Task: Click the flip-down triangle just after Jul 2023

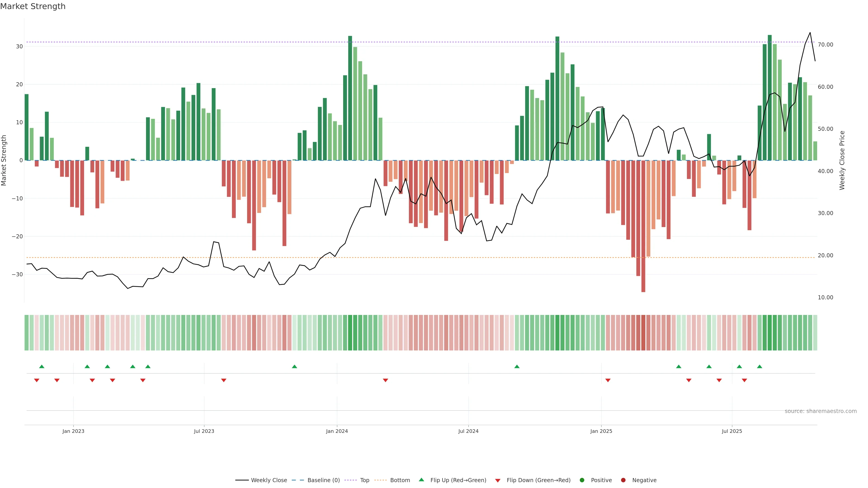Action: pyautogui.click(x=224, y=380)
